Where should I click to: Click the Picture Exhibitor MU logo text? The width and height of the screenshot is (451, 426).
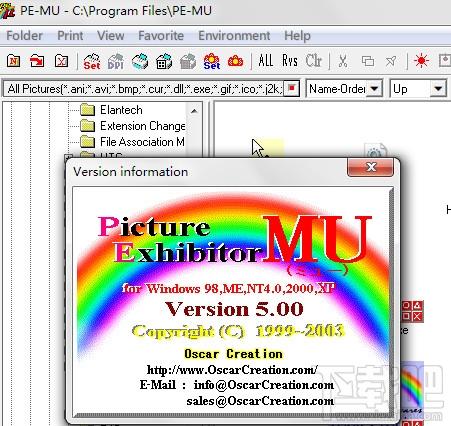tap(234, 239)
